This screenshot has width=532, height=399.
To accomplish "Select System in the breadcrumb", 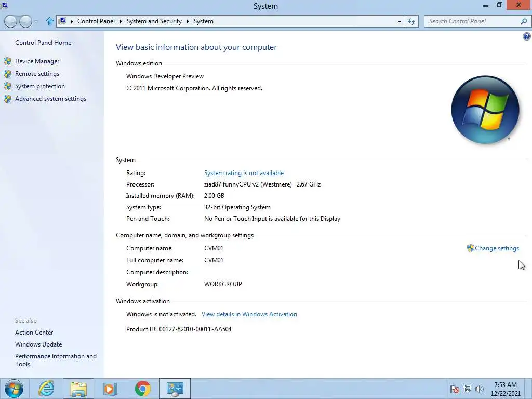I will tap(204, 21).
